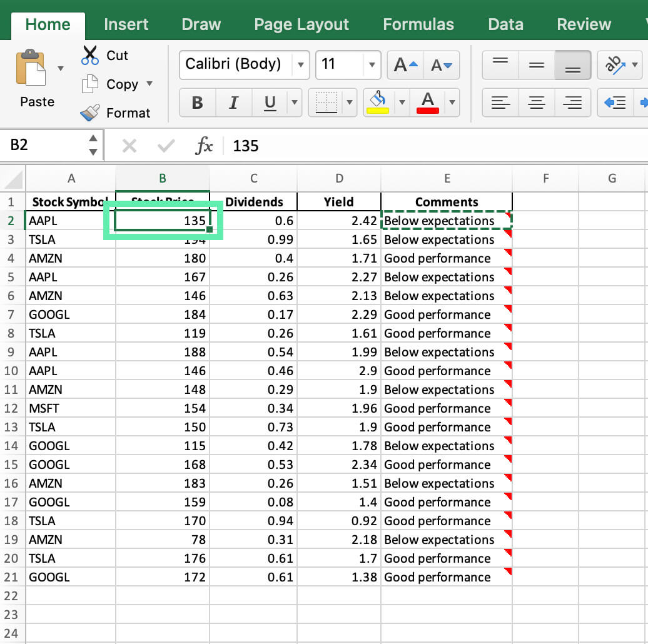Click the fx insert function icon
Screen dimensions: 648x644
[x=204, y=146]
